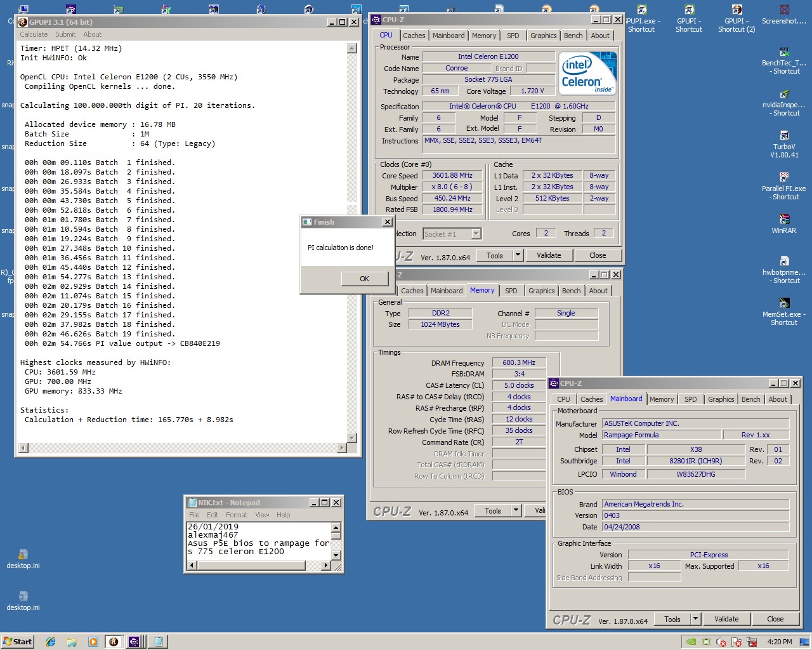
Task: Click the Intel Celeron inside logo
Action: [x=588, y=73]
